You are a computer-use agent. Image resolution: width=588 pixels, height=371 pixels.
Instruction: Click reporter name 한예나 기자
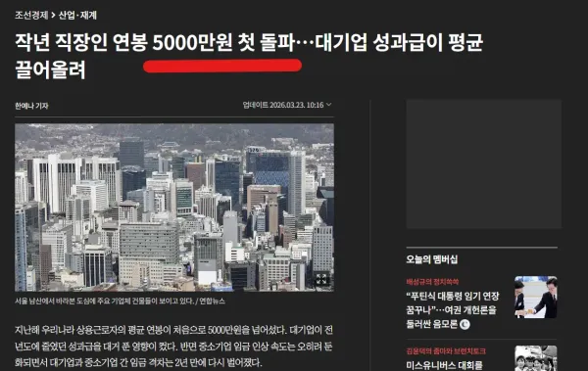31,106
